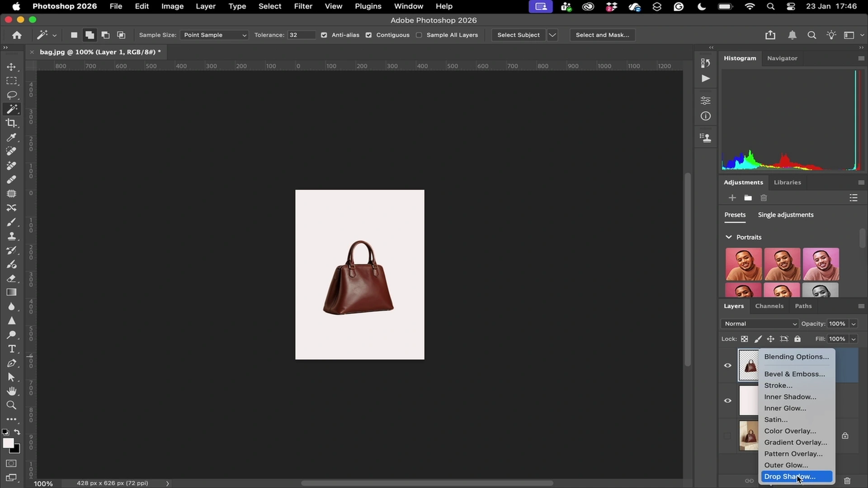Click the Tolerance input field

301,35
